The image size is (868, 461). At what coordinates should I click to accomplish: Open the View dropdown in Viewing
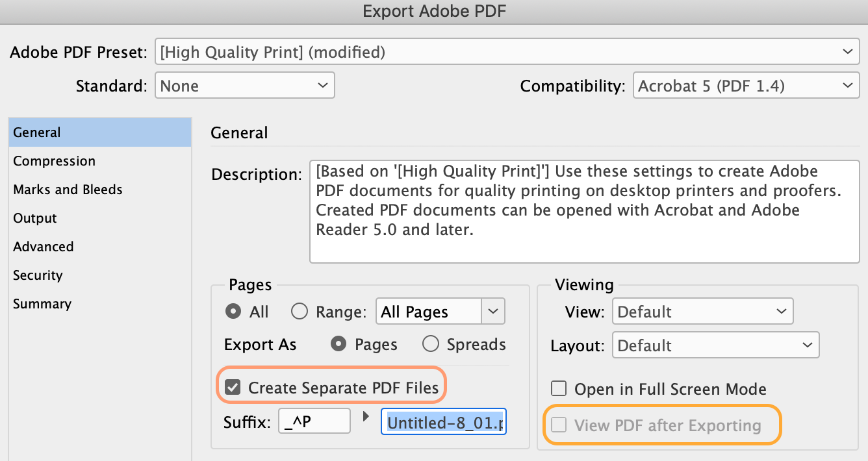702,312
